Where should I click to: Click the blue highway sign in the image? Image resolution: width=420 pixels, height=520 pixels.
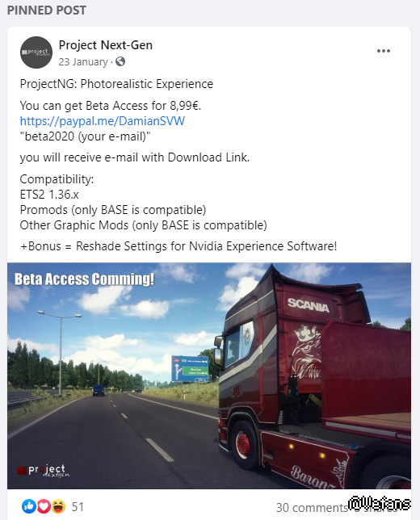coord(190,369)
